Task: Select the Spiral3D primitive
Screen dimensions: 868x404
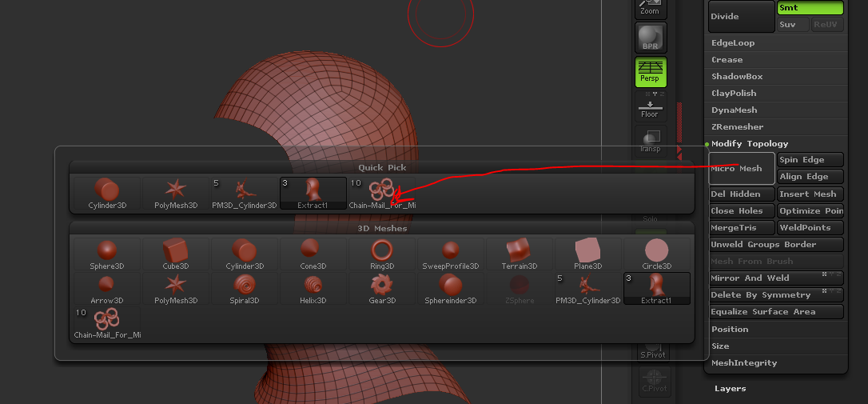Action: (244, 289)
